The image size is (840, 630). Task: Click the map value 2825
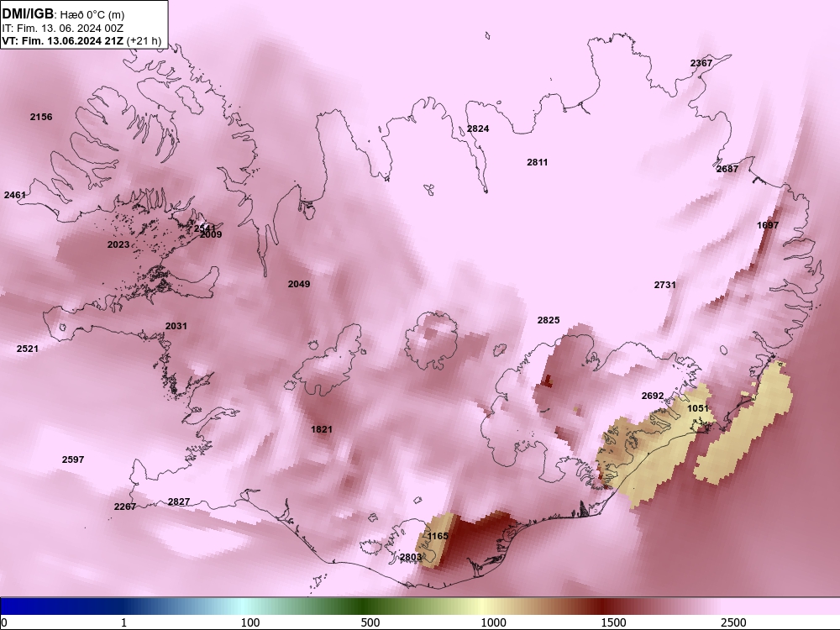[x=549, y=320]
